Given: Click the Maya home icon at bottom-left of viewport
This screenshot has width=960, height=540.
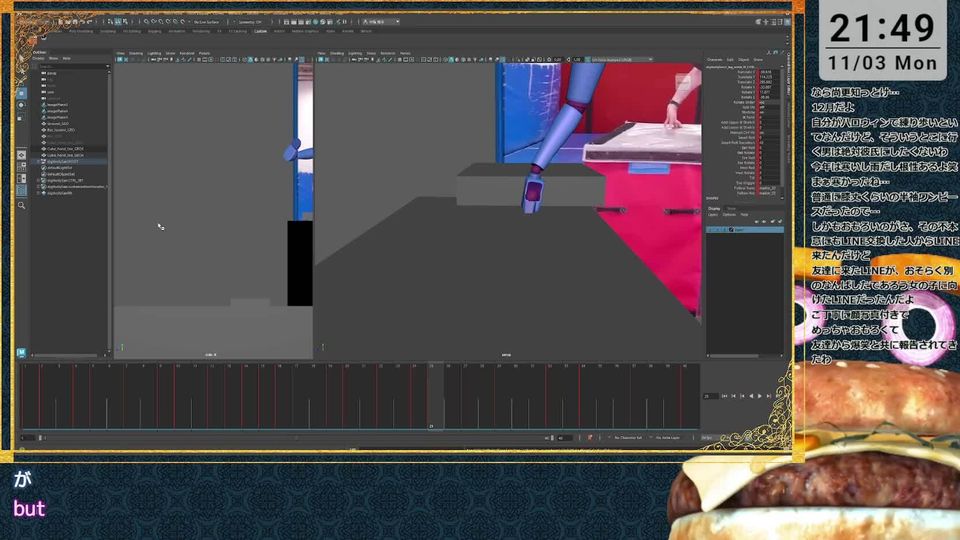Looking at the screenshot, I should click(x=21, y=351).
